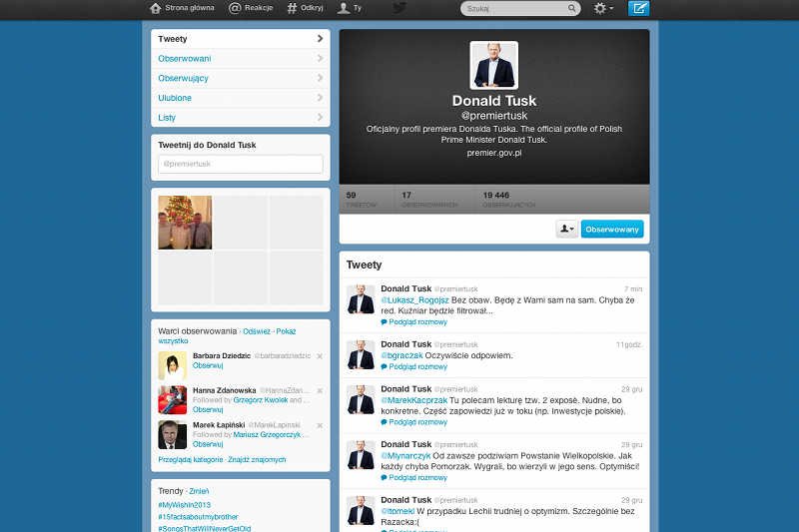Open @tomekl mention
This screenshot has height=532, width=799.
[x=398, y=511]
